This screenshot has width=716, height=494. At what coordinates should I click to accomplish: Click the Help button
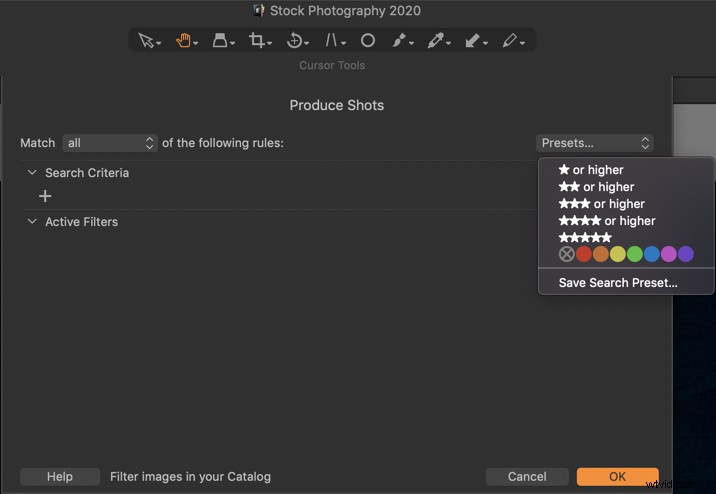point(60,477)
